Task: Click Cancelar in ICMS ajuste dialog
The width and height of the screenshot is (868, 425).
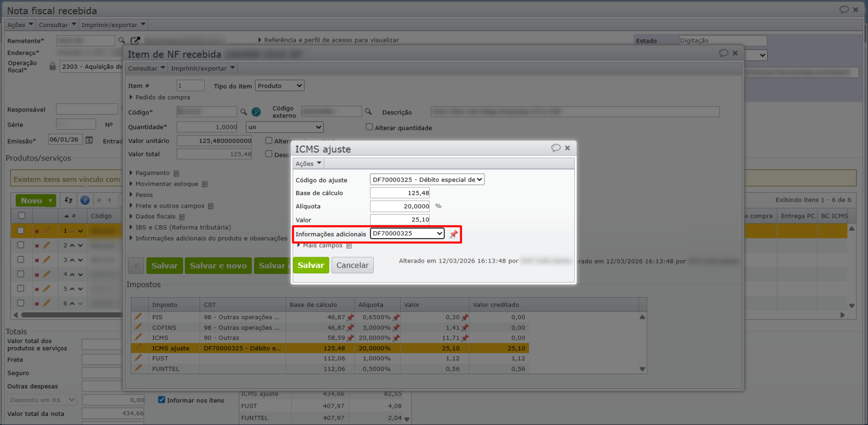Action: coord(352,265)
